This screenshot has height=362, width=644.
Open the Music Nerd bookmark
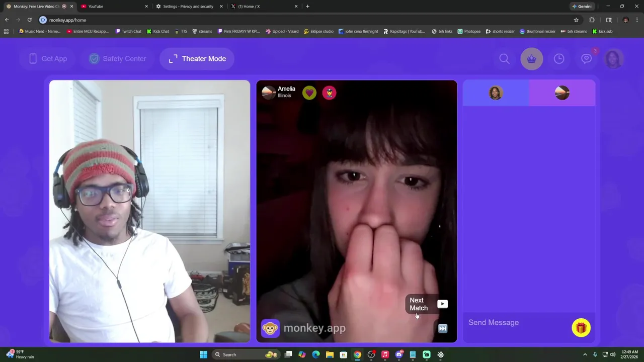point(39,31)
